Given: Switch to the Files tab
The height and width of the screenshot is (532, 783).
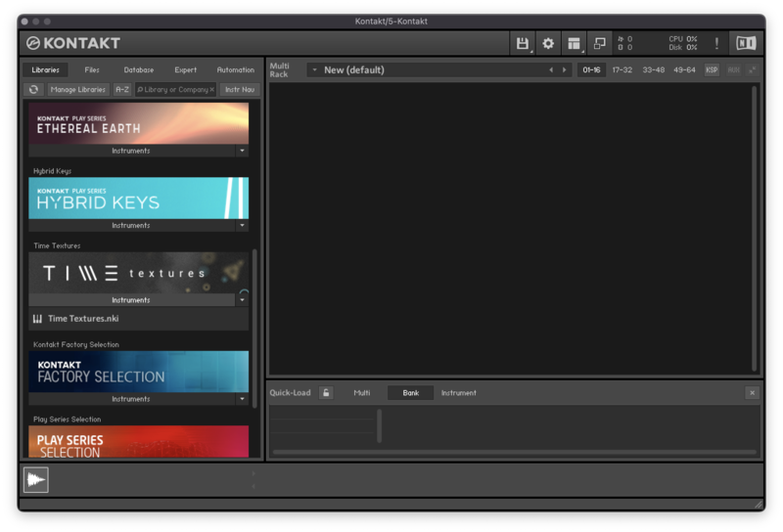Looking at the screenshot, I should (92, 69).
